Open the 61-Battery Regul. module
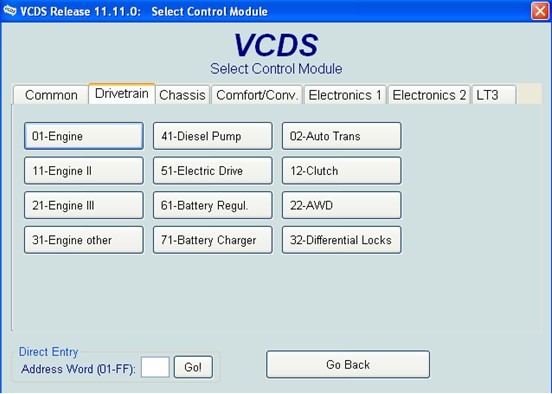 click(x=213, y=205)
